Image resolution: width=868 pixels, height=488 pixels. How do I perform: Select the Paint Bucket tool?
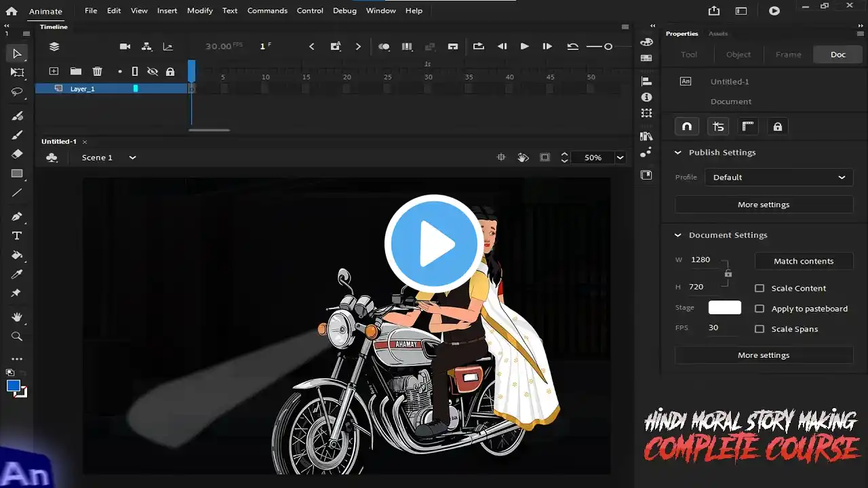[17, 256]
